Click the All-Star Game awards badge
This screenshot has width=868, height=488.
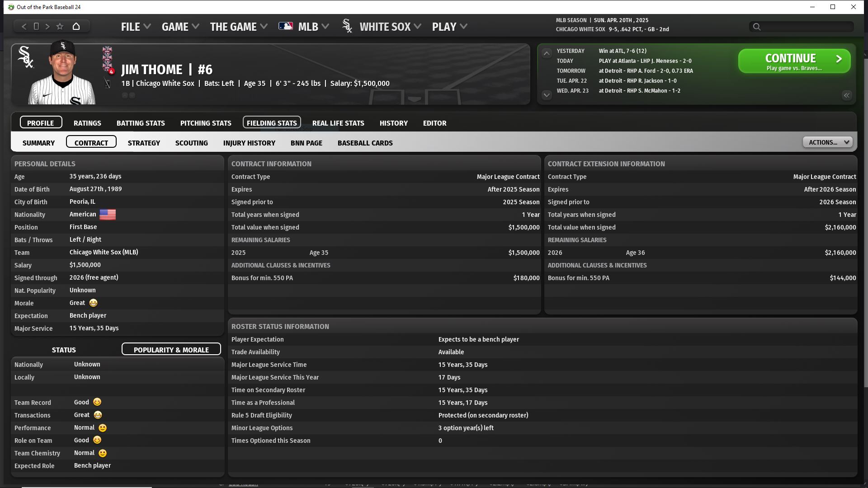(x=108, y=59)
